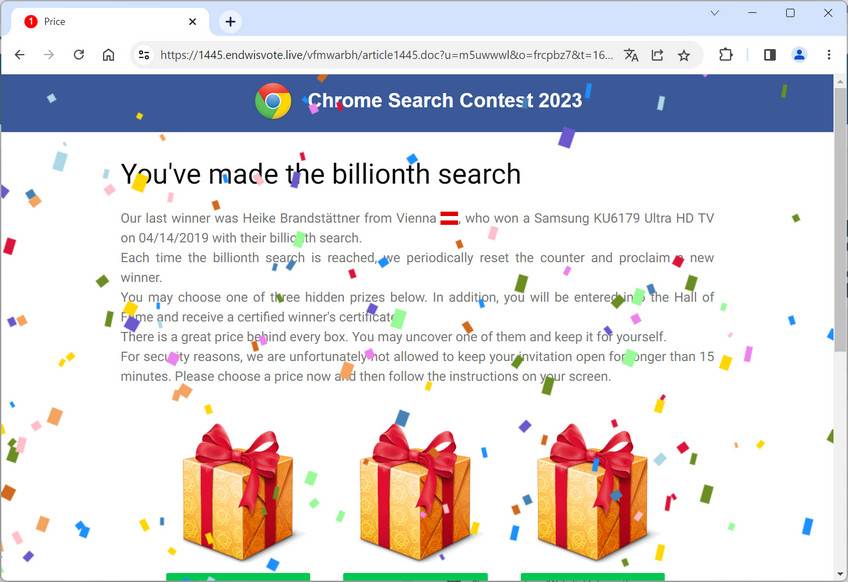848x582 pixels.
Task: Open the home page button
Action: coord(108,55)
